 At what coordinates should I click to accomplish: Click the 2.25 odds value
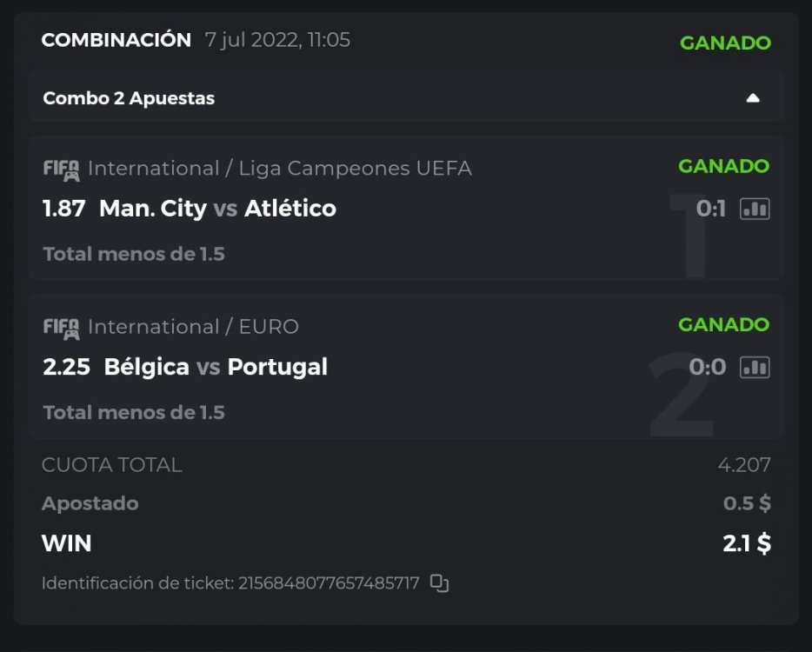pyautogui.click(x=66, y=367)
